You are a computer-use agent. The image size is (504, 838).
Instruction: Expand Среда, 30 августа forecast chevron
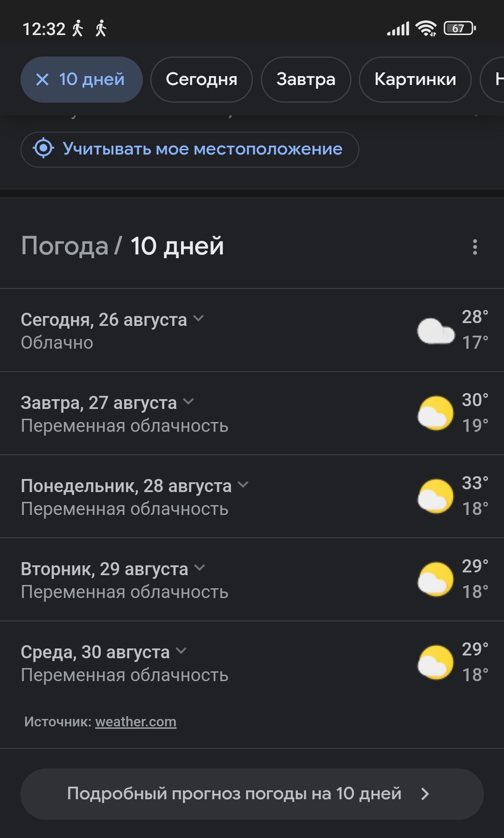[x=181, y=651]
